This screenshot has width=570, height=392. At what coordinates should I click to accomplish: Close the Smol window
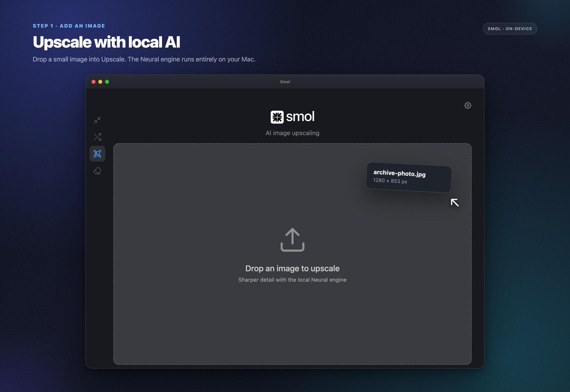click(x=93, y=82)
